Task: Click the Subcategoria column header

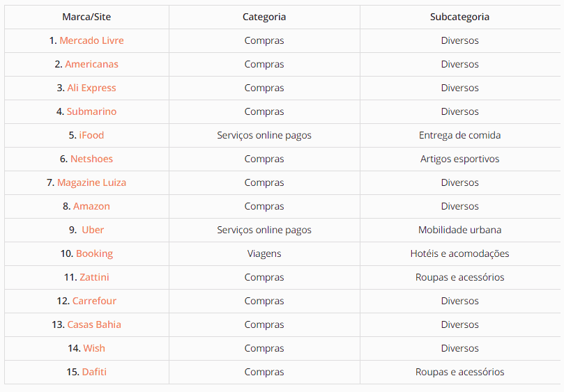Action: (459, 17)
